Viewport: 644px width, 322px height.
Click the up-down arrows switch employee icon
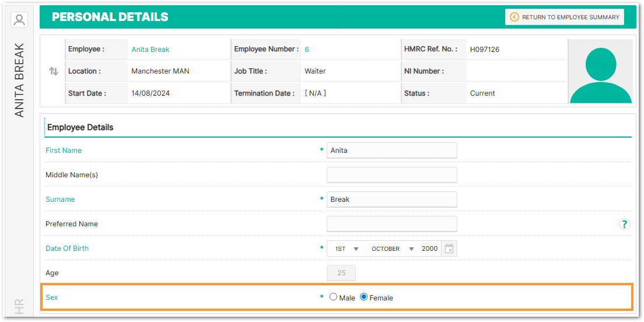click(x=54, y=71)
